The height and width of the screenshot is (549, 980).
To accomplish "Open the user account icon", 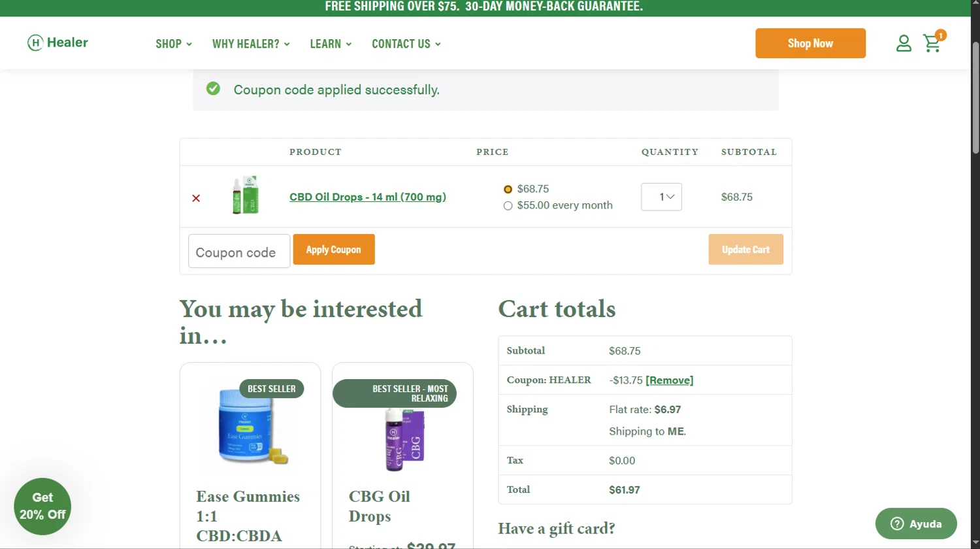I will pos(904,43).
